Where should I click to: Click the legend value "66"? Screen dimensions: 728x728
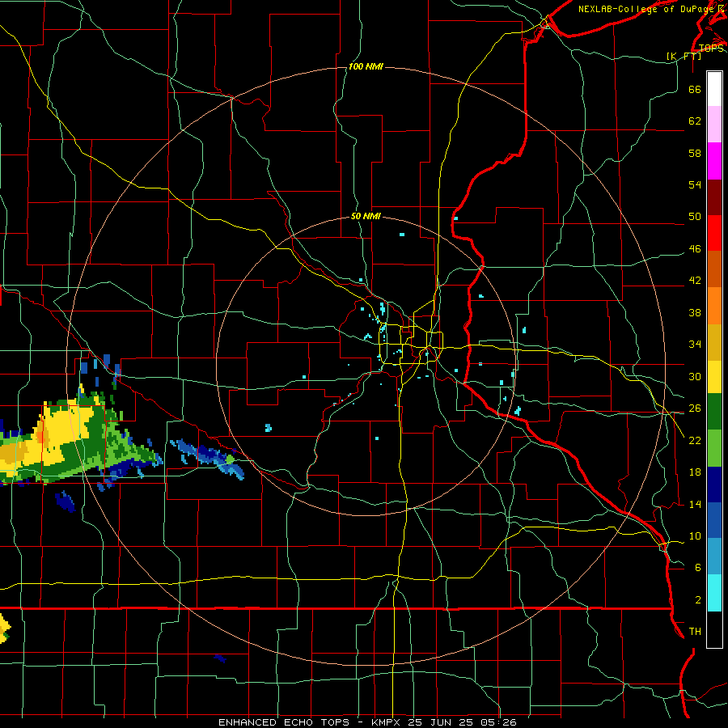695,90
